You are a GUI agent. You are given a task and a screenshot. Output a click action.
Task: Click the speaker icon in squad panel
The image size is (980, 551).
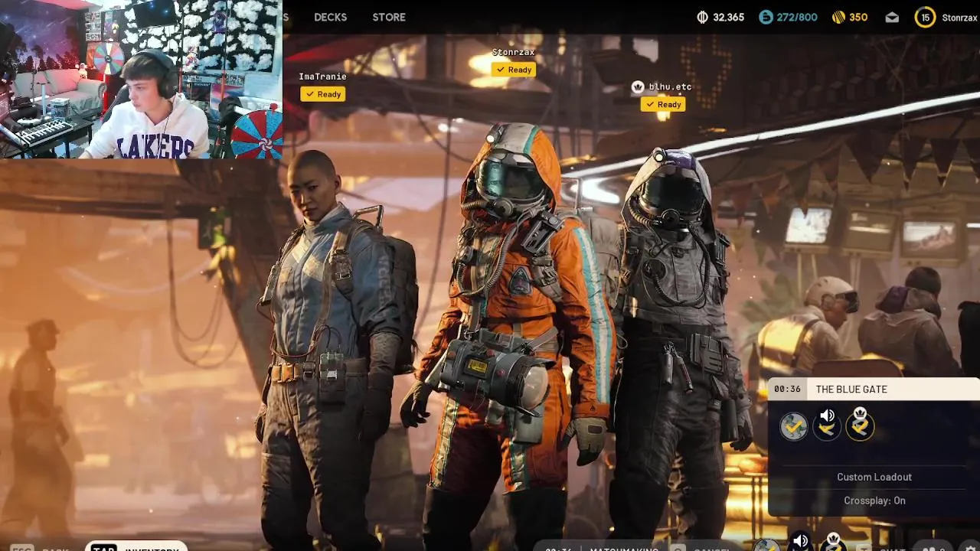(827, 416)
